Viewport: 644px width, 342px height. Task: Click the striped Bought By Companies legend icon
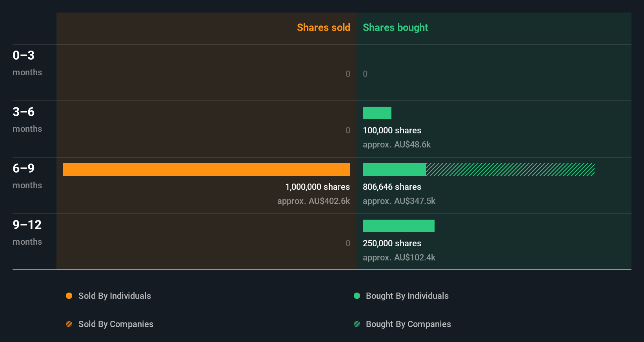357,324
